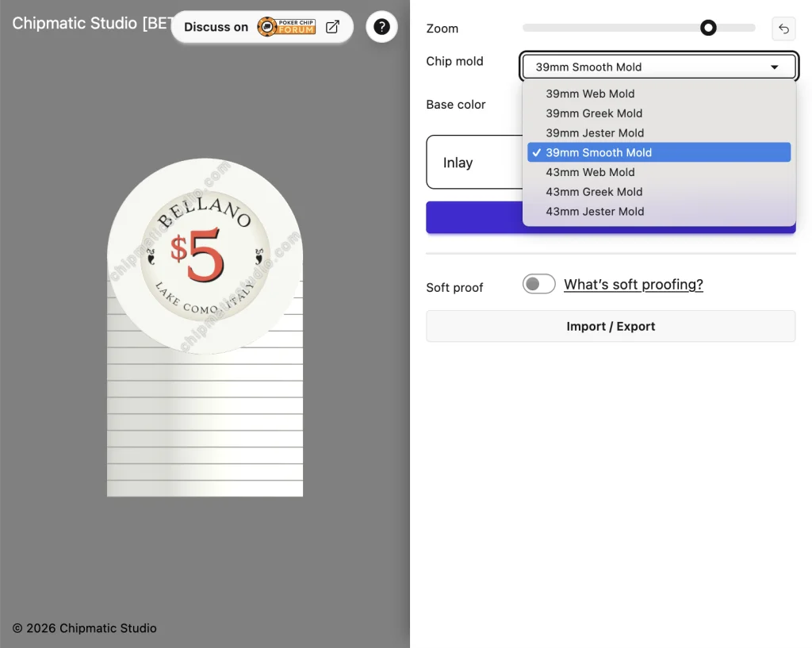
Task: Click the Import / Export button
Action: (611, 326)
